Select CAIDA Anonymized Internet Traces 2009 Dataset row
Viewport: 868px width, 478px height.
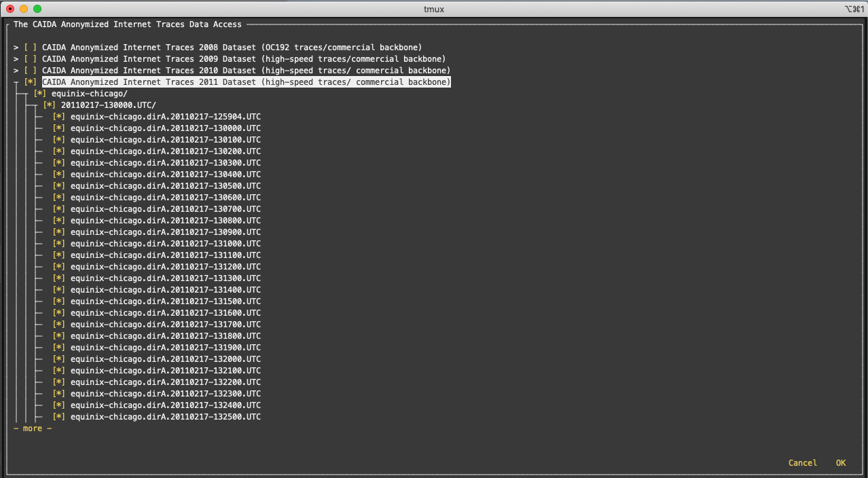pyautogui.click(x=244, y=59)
